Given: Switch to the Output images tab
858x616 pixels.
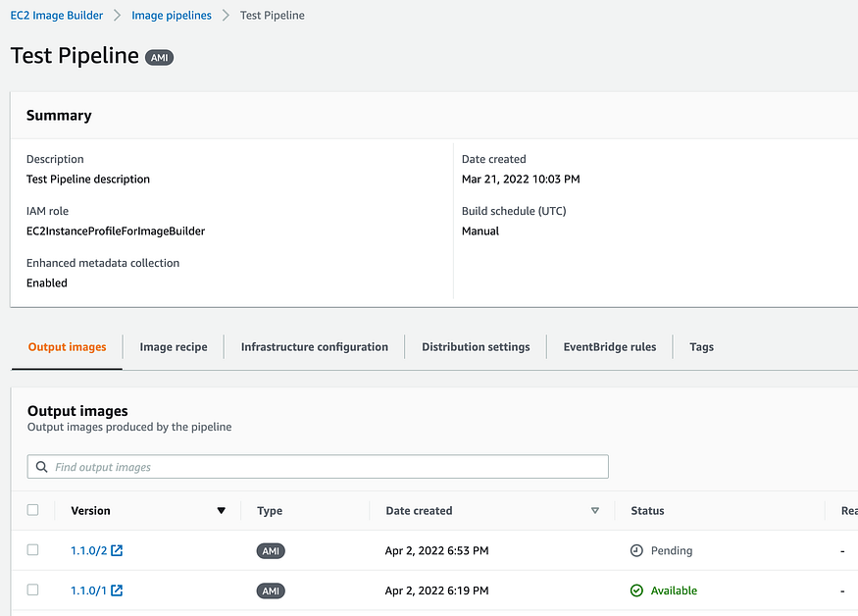Looking at the screenshot, I should click(68, 346).
